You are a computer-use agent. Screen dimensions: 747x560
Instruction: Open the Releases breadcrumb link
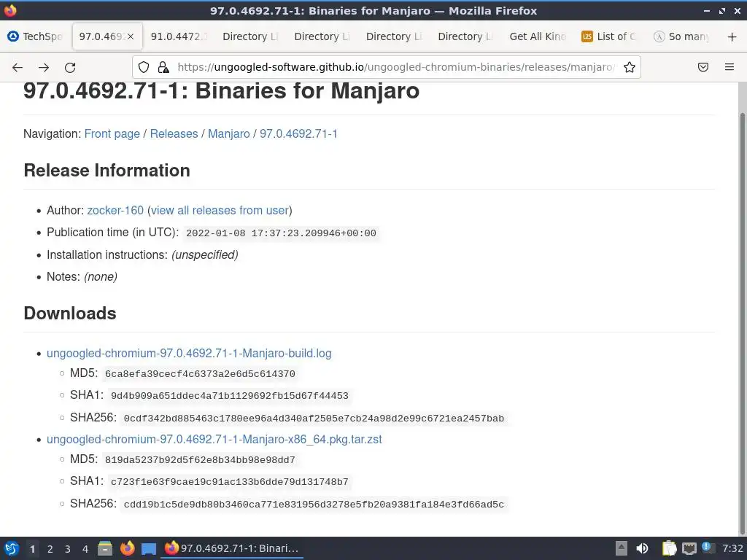(x=174, y=134)
